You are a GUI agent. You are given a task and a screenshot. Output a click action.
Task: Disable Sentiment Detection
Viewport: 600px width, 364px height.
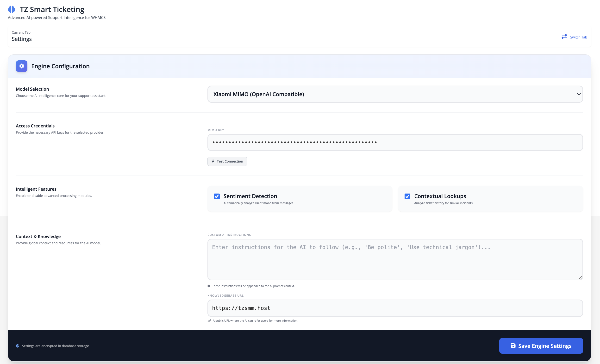pyautogui.click(x=217, y=196)
